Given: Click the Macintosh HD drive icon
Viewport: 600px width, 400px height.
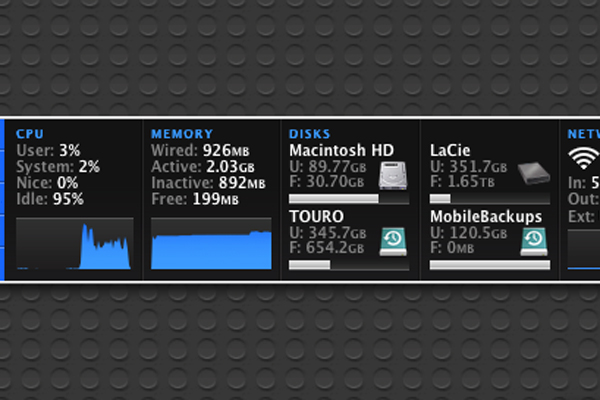Looking at the screenshot, I should click(393, 176).
